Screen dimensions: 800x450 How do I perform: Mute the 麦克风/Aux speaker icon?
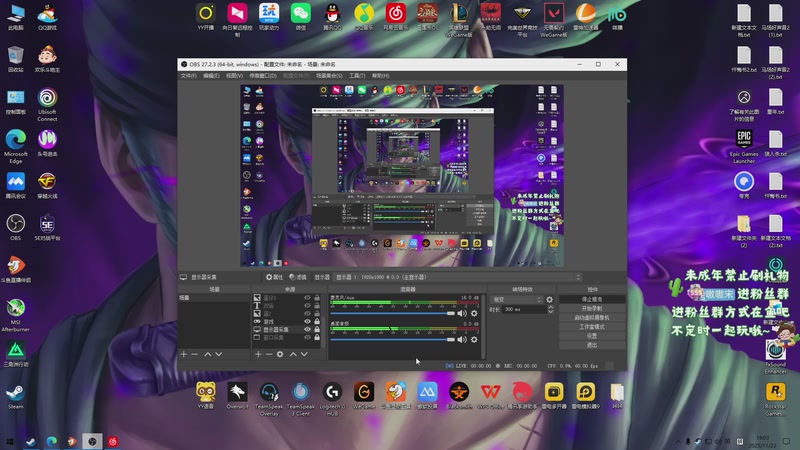pyautogui.click(x=462, y=313)
